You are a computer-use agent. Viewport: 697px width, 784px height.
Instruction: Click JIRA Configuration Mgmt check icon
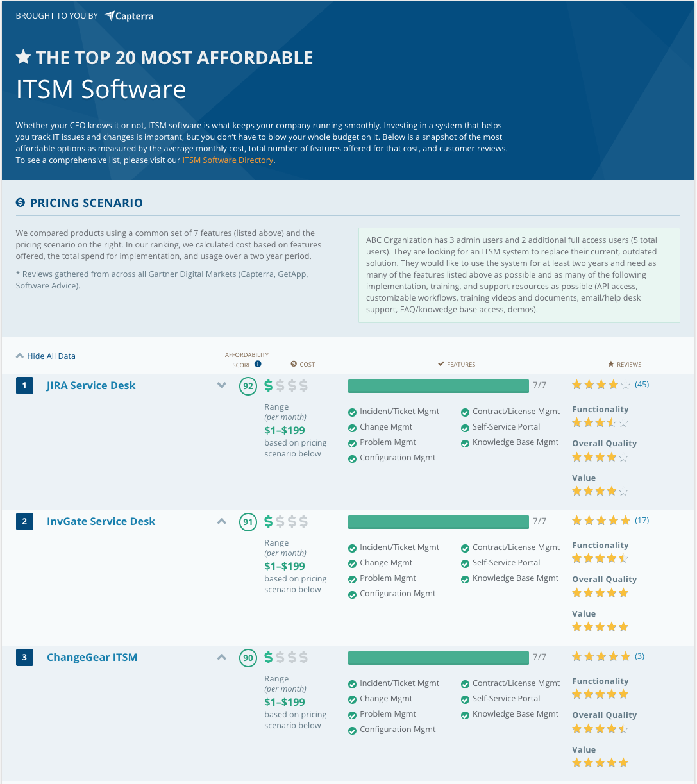point(352,458)
